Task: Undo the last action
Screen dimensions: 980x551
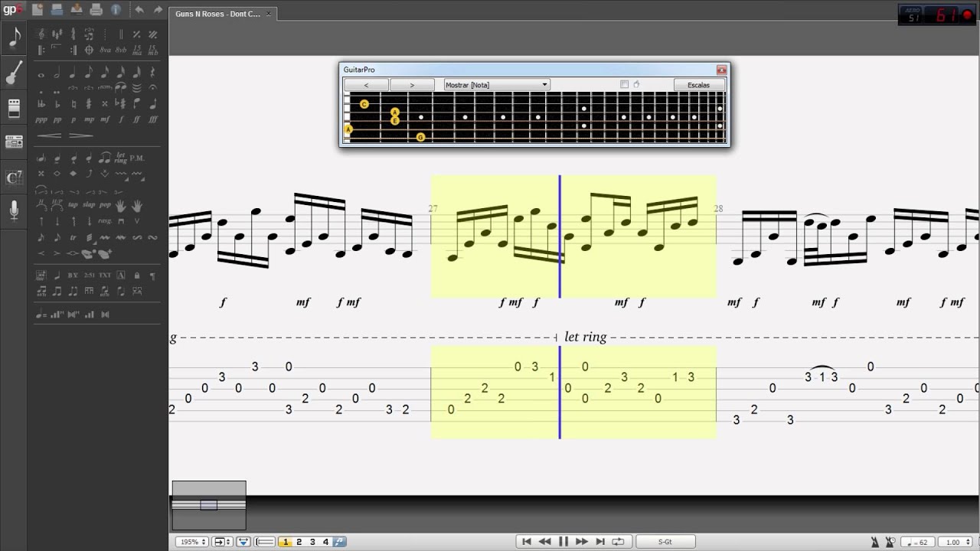Action: coord(139,10)
